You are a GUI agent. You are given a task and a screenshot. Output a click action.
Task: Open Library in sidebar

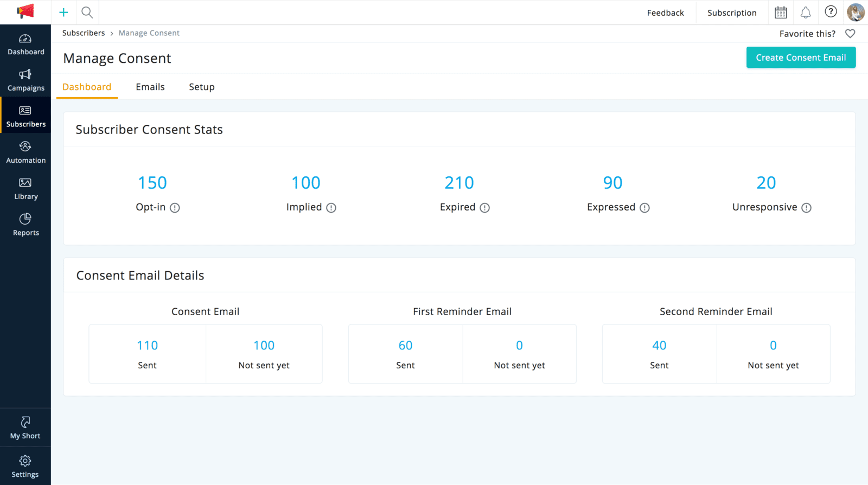[25, 189]
